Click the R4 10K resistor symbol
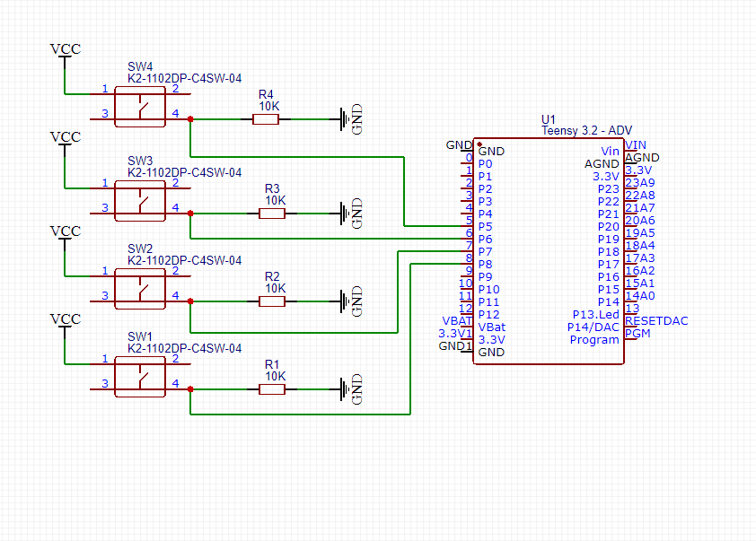The width and height of the screenshot is (756, 541). [267, 118]
